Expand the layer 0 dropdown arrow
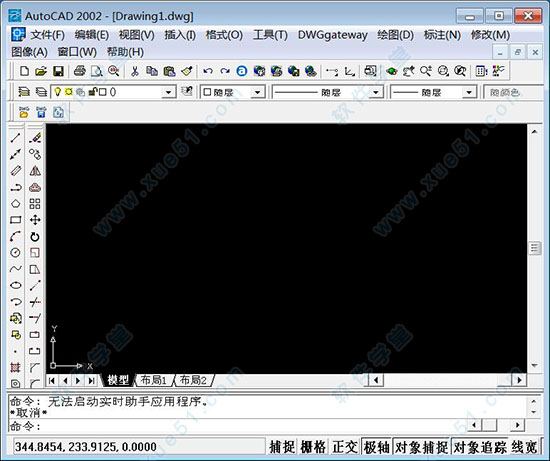550x461 pixels. pos(169,92)
